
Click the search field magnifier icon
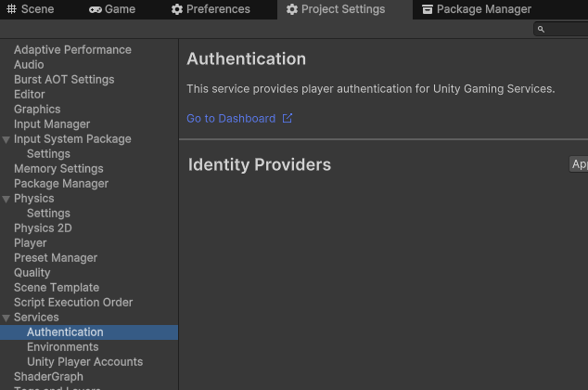pyautogui.click(x=541, y=29)
